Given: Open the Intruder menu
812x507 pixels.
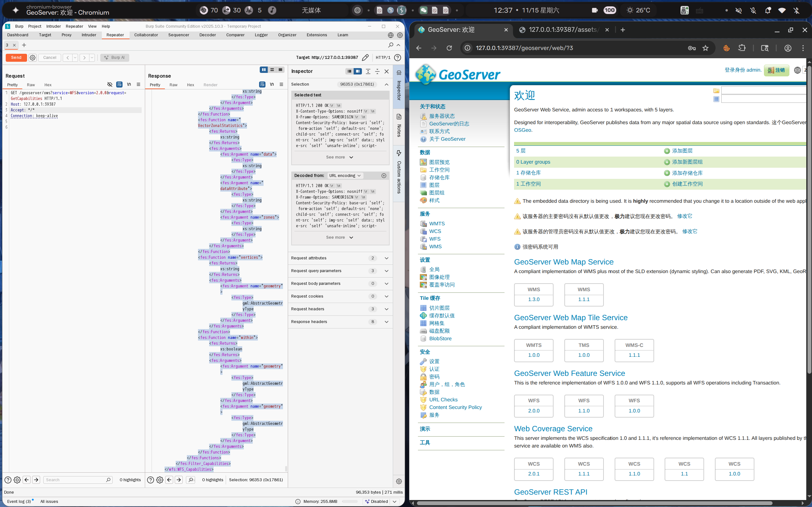Looking at the screenshot, I should tap(53, 26).
